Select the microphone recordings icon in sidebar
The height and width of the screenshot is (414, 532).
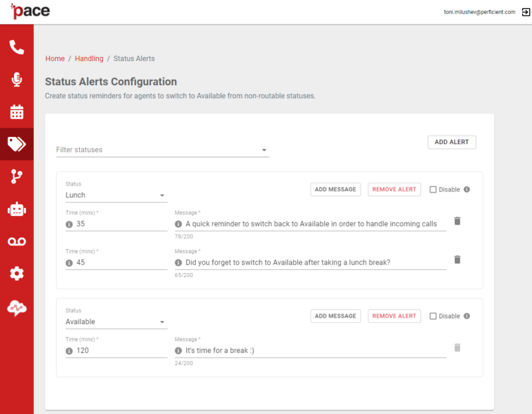click(x=17, y=78)
